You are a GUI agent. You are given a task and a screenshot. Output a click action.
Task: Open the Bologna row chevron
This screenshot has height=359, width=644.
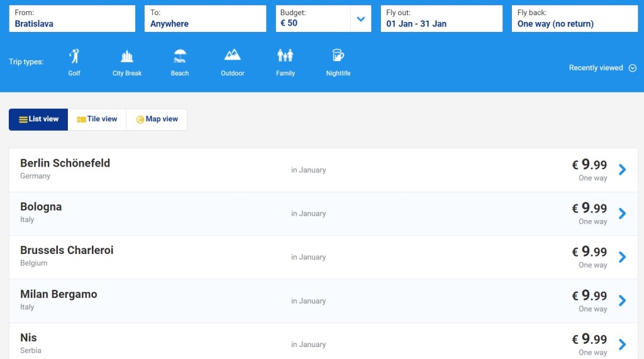click(622, 213)
